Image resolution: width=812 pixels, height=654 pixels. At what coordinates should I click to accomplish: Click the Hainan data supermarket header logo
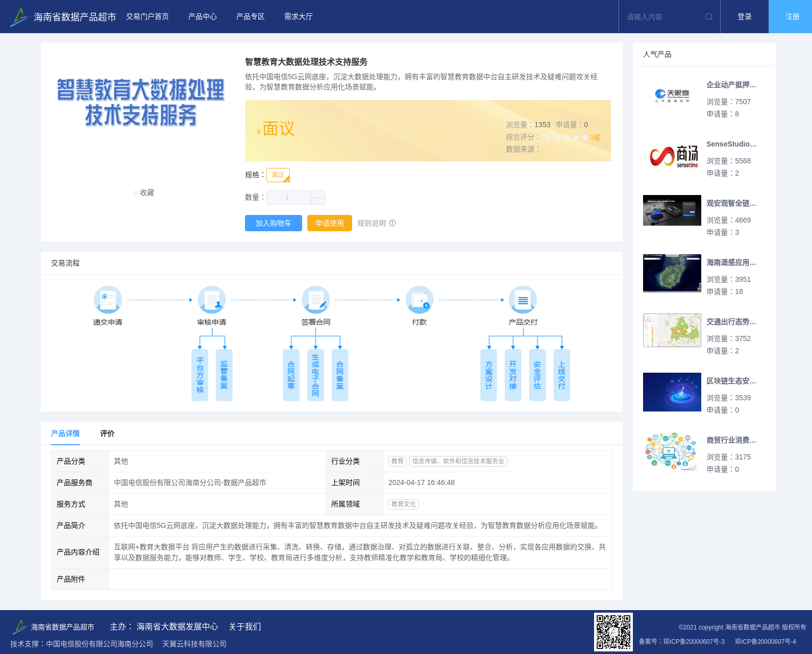63,17
